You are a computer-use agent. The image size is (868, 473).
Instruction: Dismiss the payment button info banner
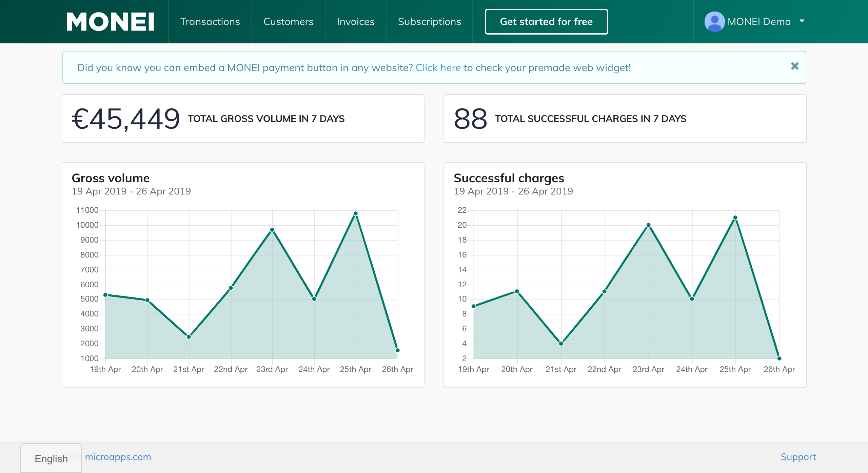click(794, 66)
